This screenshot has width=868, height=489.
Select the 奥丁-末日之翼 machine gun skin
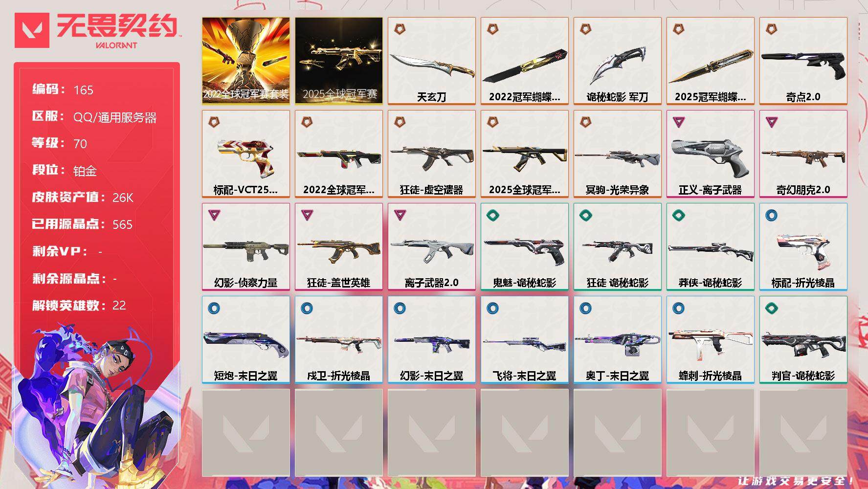coord(617,340)
